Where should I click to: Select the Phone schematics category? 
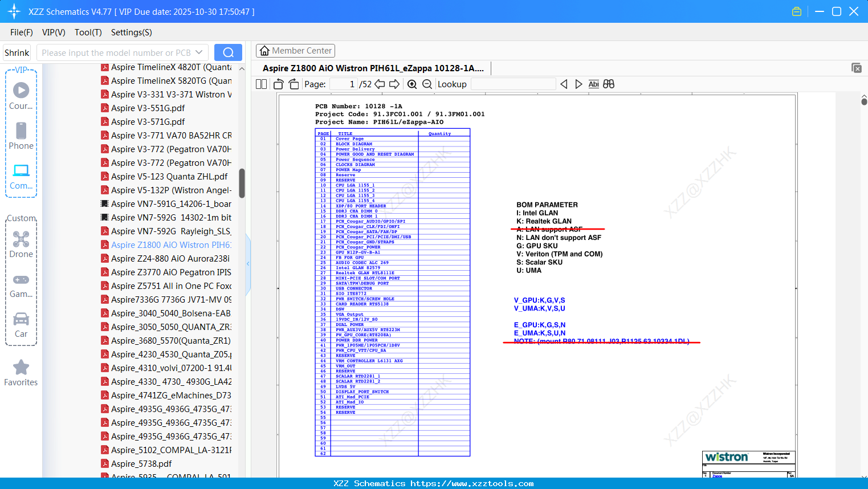click(x=21, y=136)
